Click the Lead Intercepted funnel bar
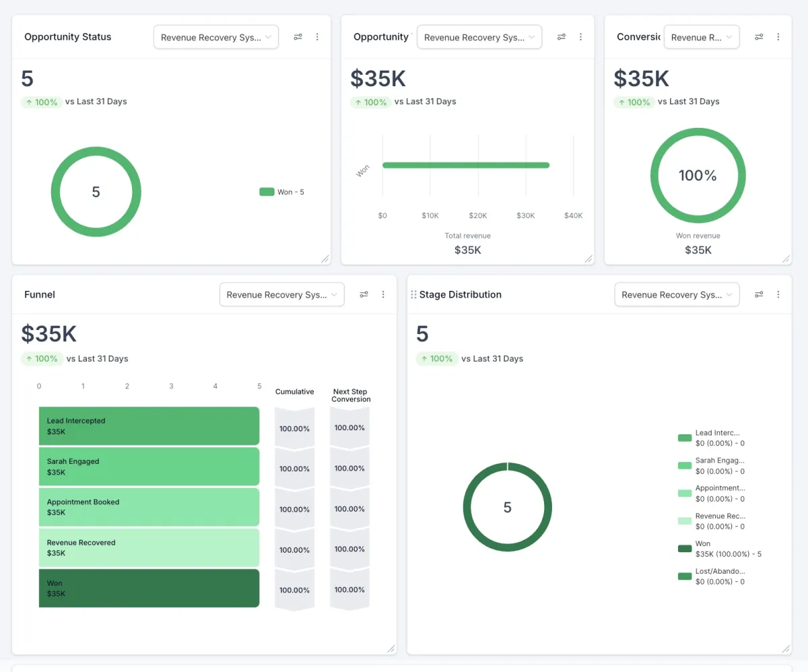 pos(149,426)
